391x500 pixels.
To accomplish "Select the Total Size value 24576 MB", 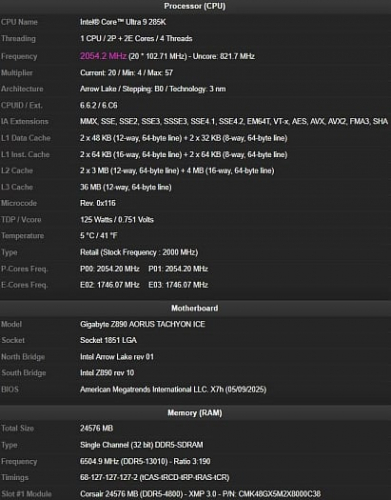I will click(x=97, y=429).
